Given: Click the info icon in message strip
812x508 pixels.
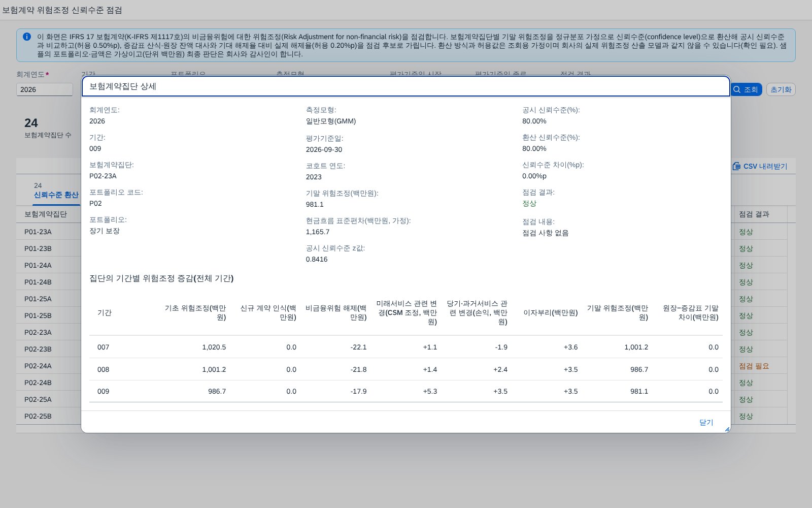Looking at the screenshot, I should (27, 37).
